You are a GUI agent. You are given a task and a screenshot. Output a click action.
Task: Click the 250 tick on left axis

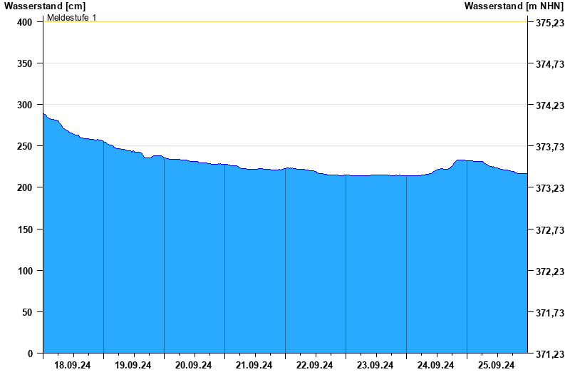point(26,146)
